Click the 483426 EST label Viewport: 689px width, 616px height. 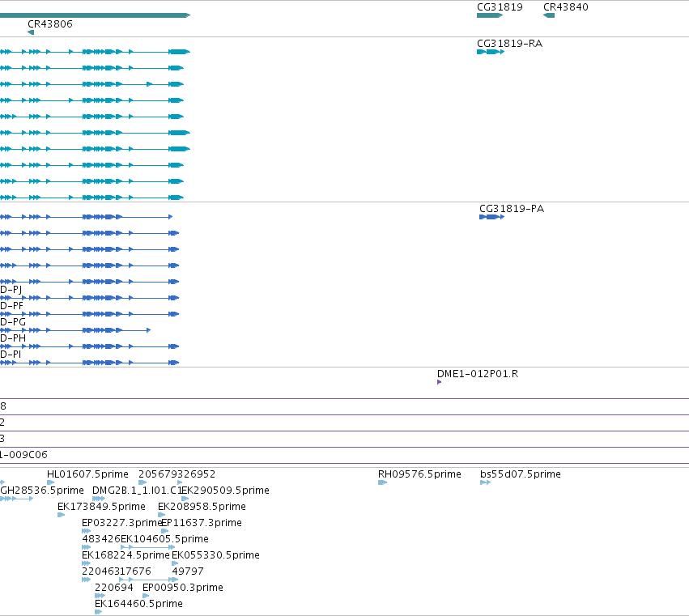pyautogui.click(x=100, y=539)
